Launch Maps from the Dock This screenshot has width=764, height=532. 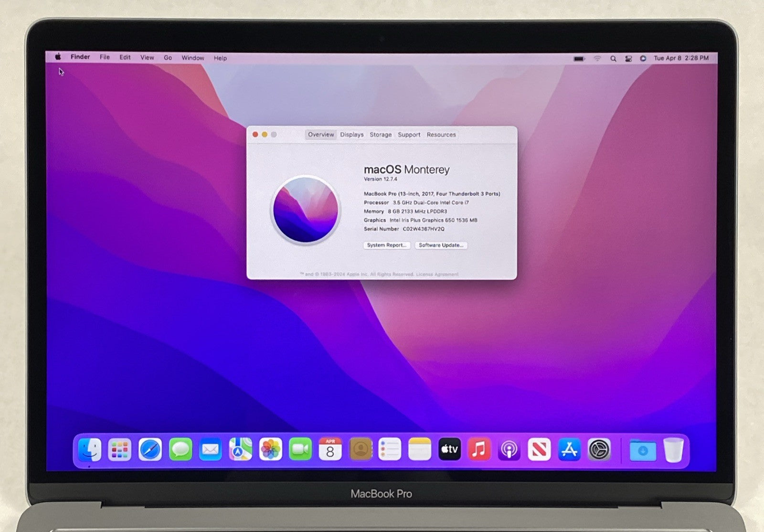[x=240, y=449]
